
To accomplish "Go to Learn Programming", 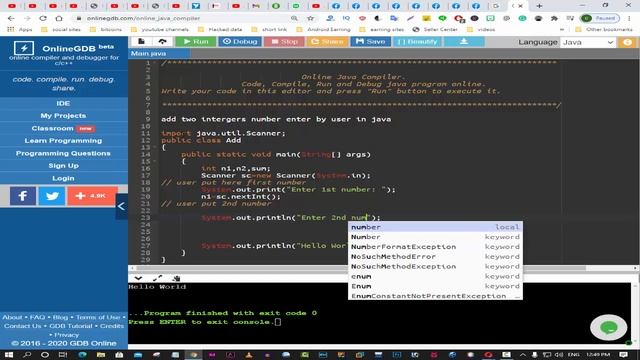I will point(63,141).
